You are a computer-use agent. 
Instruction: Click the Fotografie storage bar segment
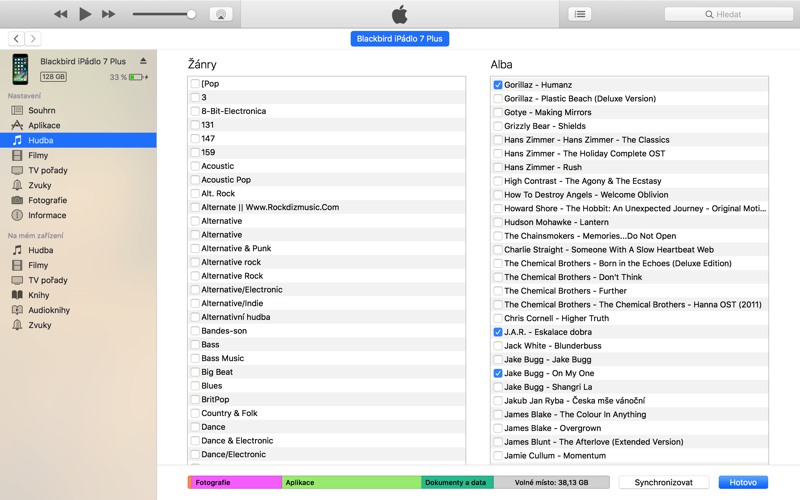pyautogui.click(x=235, y=482)
